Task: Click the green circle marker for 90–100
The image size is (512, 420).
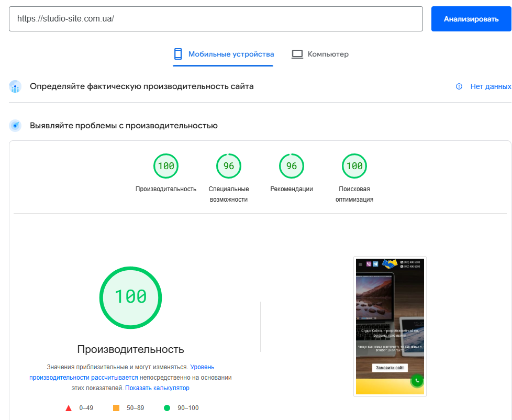Action: [168, 406]
